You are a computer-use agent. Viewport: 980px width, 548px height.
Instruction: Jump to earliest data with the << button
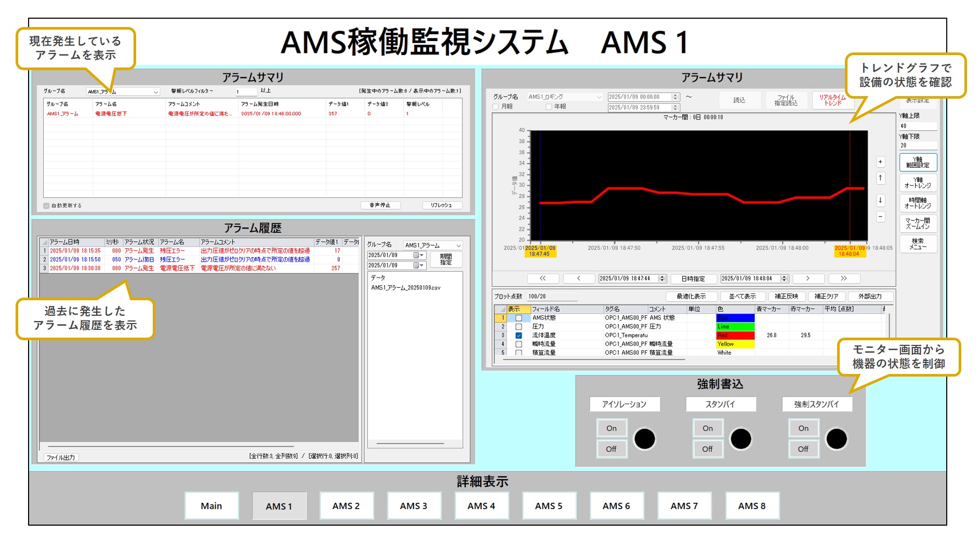543,278
